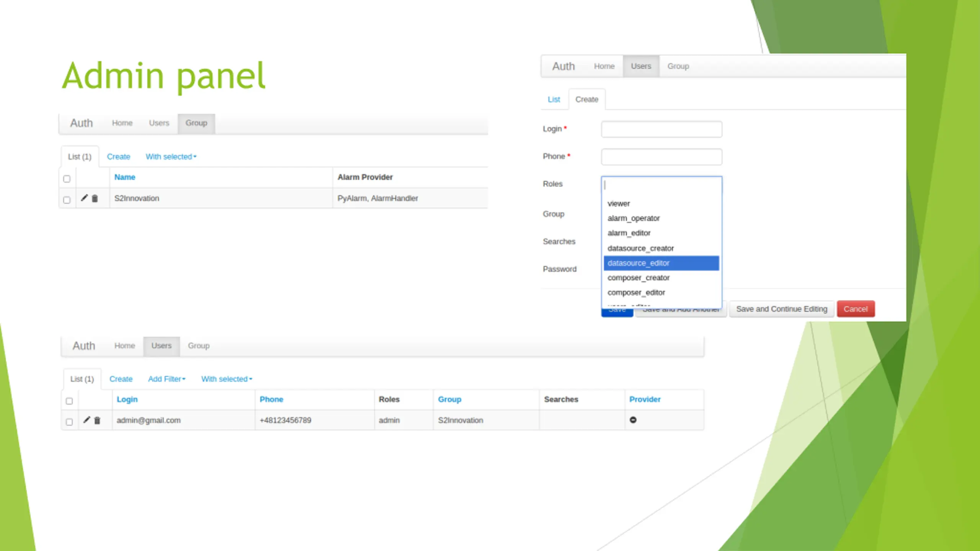Click S2Innovation group cell in users table
The width and height of the screenshot is (980, 551).
486,420
